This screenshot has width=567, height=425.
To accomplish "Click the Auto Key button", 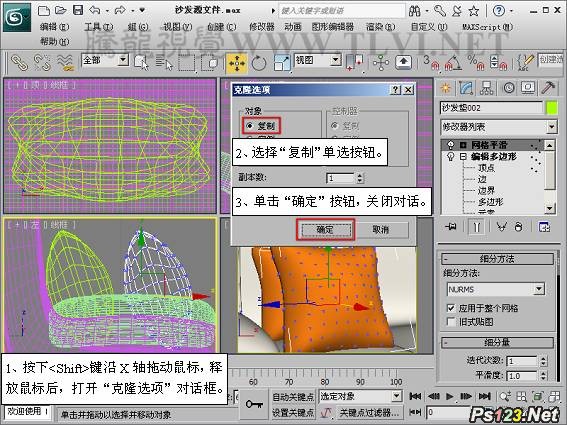I will coord(293,397).
